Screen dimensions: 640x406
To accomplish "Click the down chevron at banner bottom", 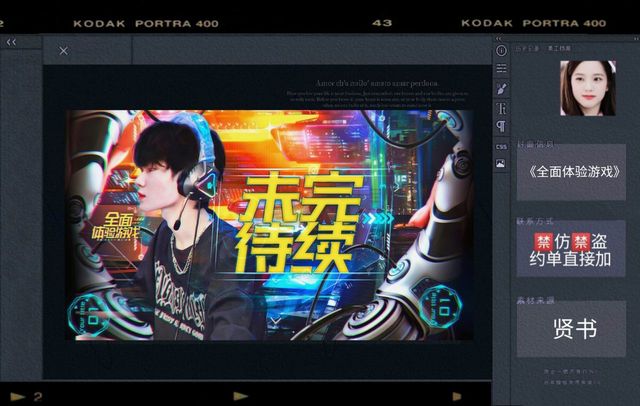I will pos(275,320).
